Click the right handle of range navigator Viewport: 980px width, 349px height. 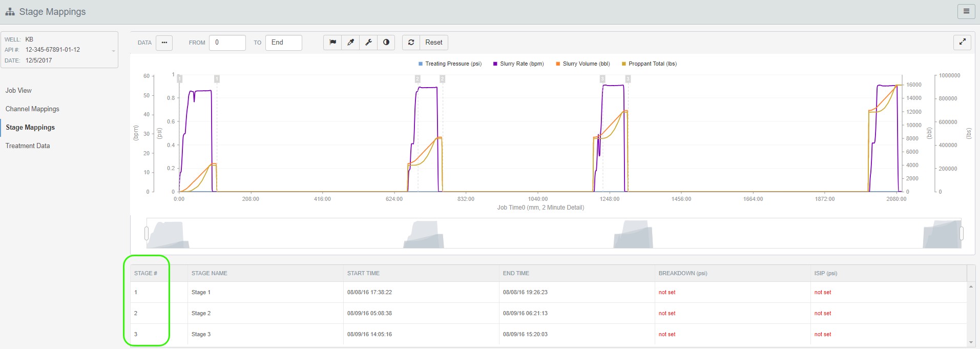[x=961, y=234]
